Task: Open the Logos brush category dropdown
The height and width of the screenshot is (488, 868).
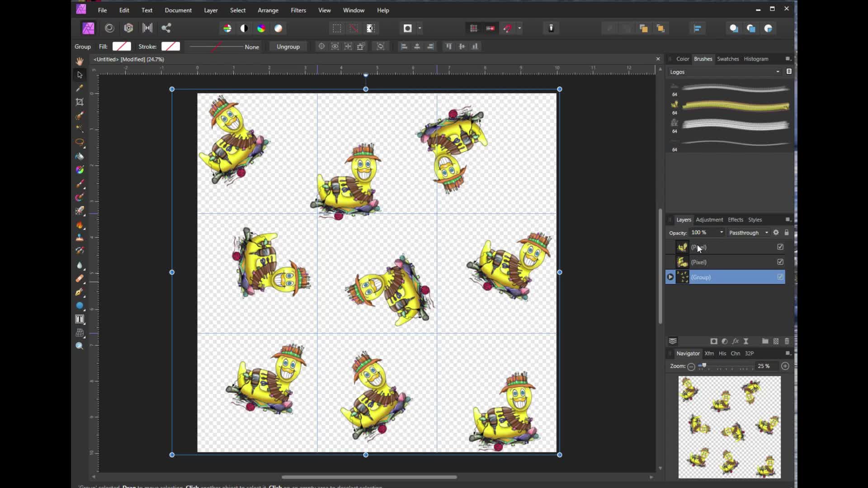Action: (778, 71)
